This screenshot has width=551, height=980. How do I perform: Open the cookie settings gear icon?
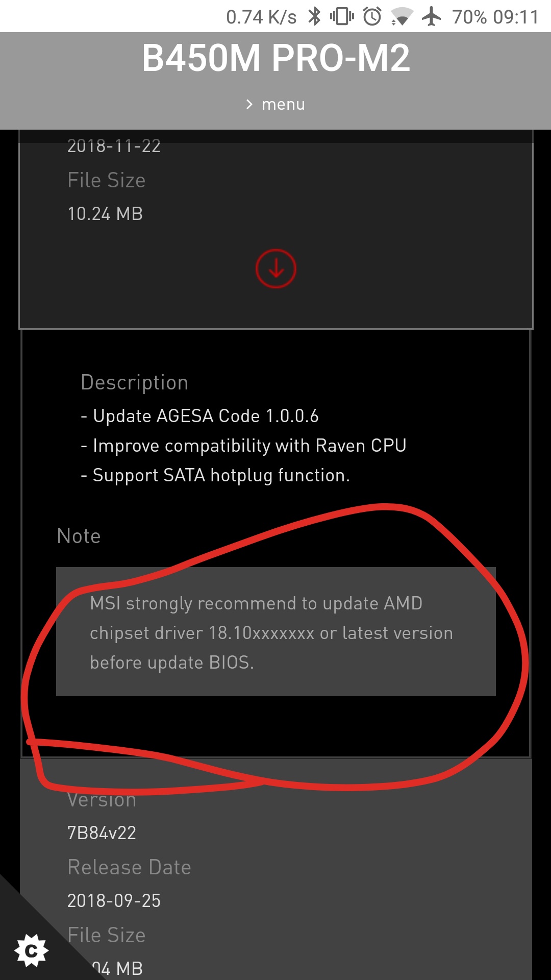click(x=32, y=950)
